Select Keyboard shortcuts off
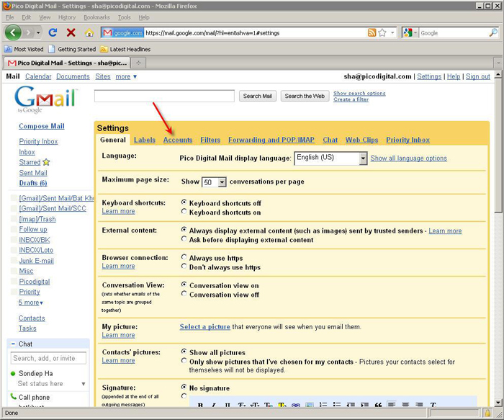Image resolution: width=504 pixels, height=420 pixels. pos(184,202)
